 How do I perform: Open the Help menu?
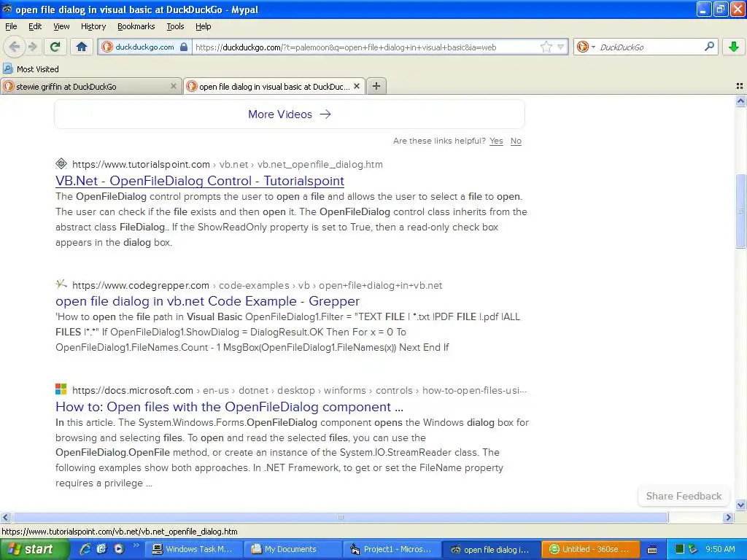tap(203, 26)
